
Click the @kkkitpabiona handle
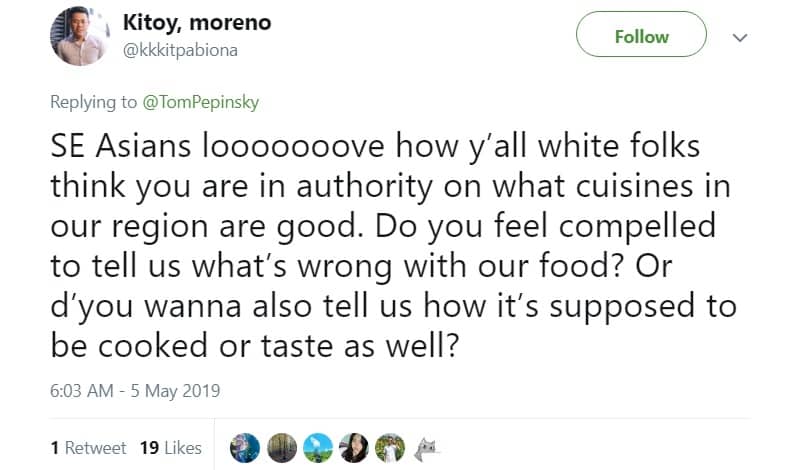point(180,51)
